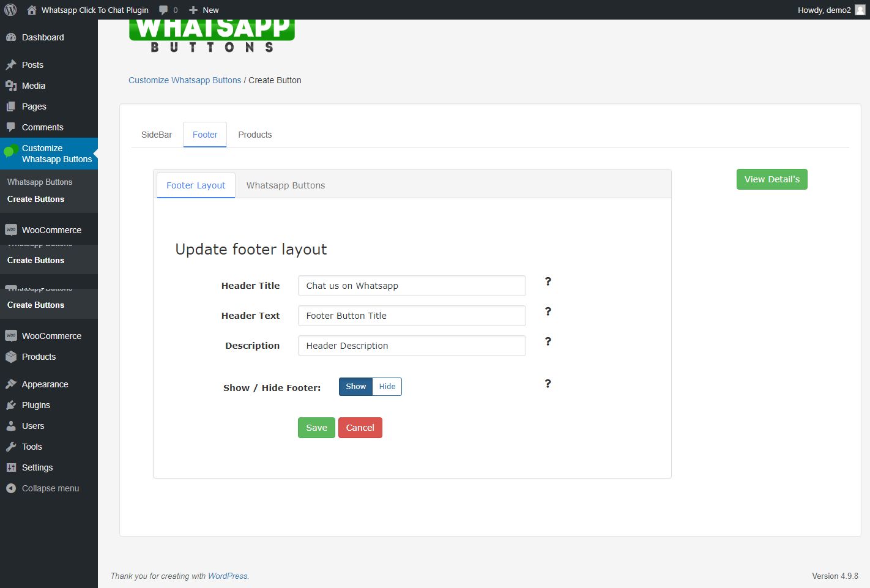Select the Footer tab
Screen dimensions: 870x588
tap(205, 135)
